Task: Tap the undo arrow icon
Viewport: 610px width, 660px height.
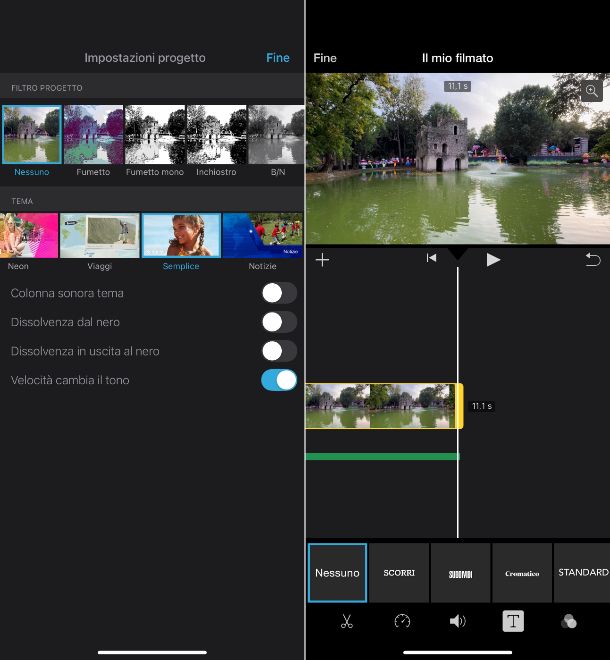Action: 593,260
